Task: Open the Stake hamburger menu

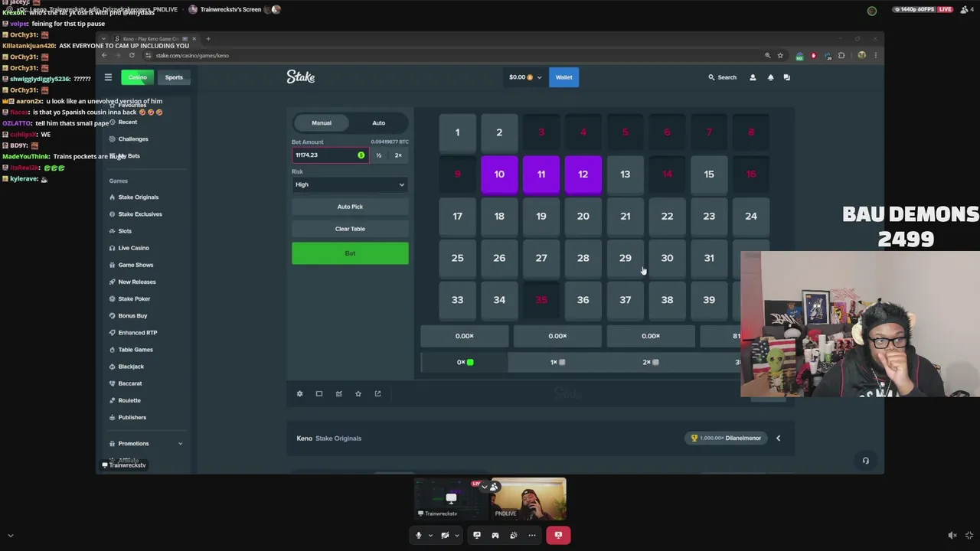Action: coord(108,77)
